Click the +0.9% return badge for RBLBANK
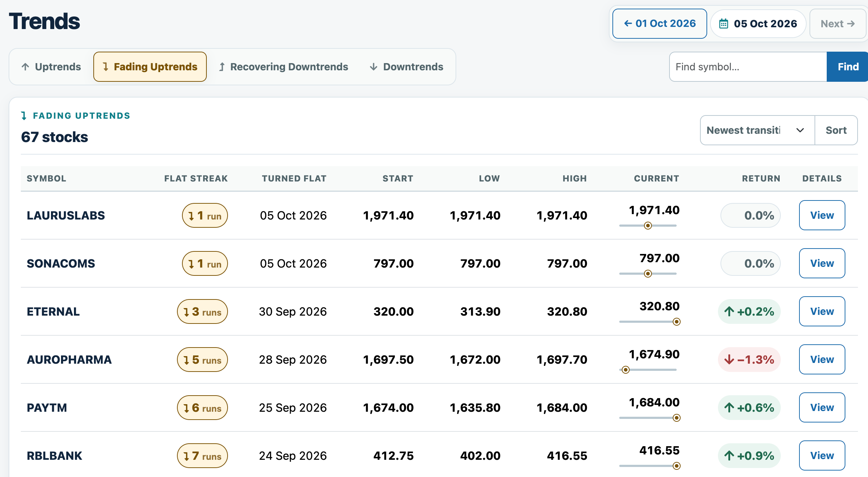 [749, 456]
